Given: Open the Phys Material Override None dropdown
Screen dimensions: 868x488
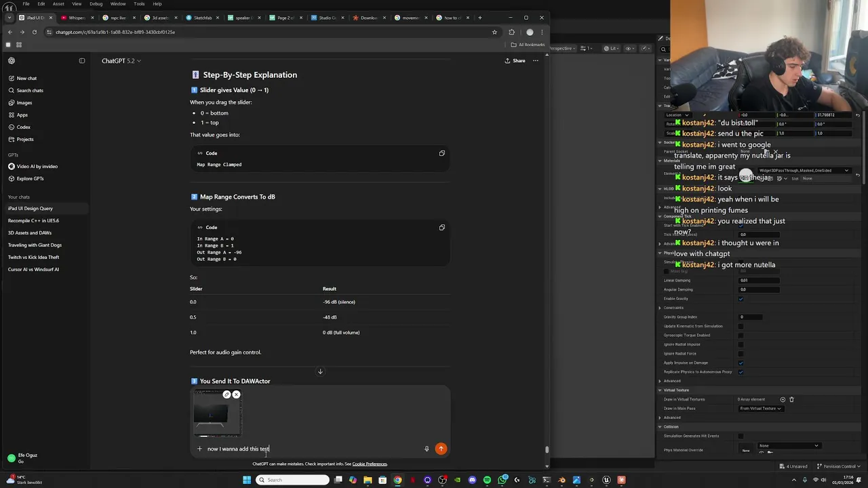Looking at the screenshot, I should 789,446.
